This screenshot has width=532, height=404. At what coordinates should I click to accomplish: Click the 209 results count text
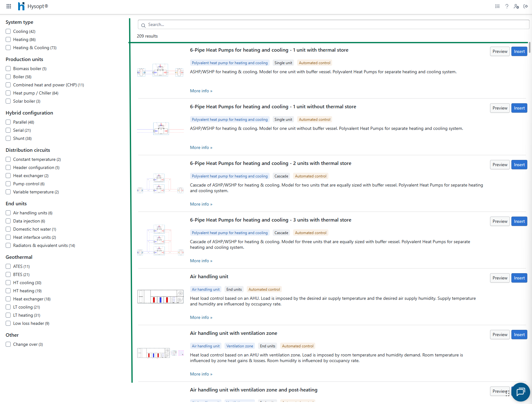pyautogui.click(x=147, y=36)
